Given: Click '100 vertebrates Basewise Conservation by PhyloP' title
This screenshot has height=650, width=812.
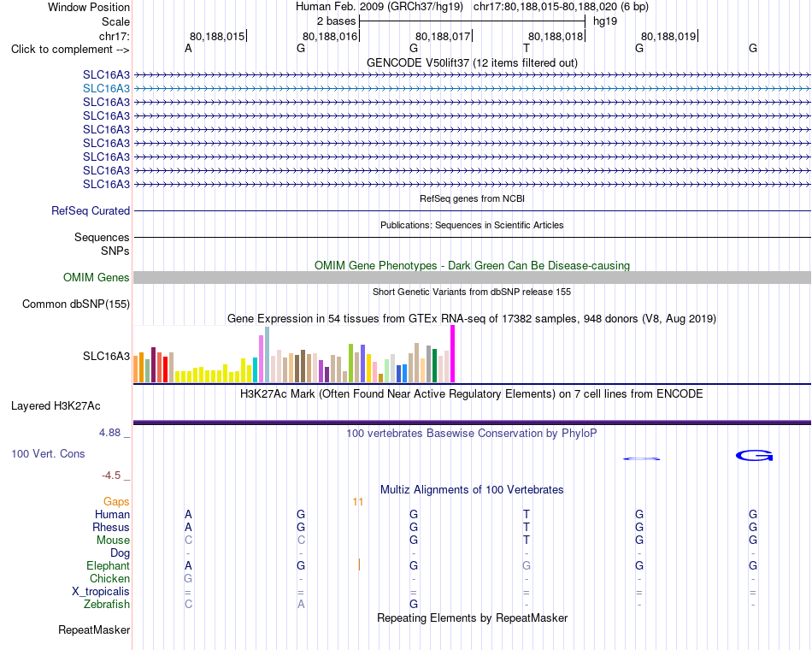Looking at the screenshot, I should (472, 434).
